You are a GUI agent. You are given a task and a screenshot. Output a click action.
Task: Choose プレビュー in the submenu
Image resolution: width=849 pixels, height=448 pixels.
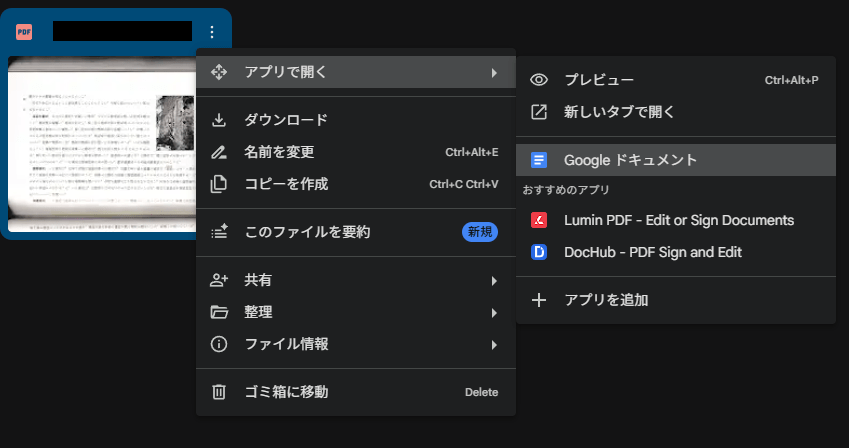coord(676,80)
